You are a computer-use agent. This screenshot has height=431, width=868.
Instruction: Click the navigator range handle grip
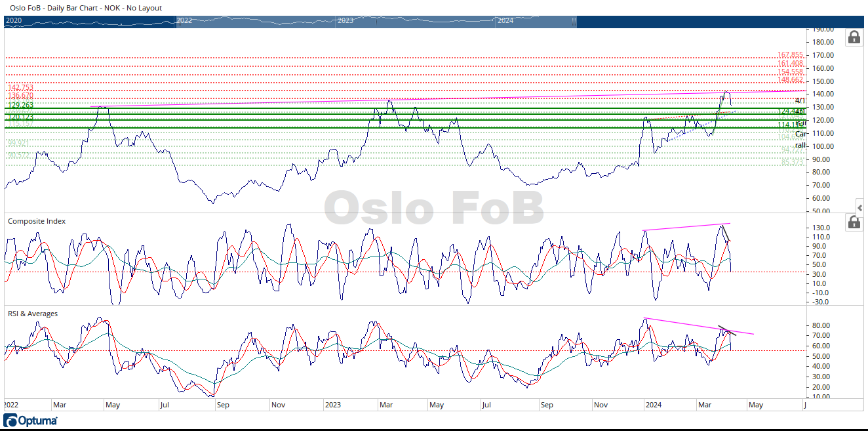(x=574, y=22)
